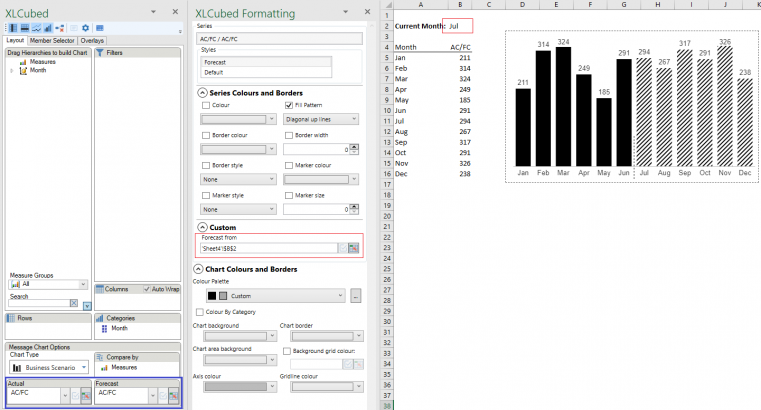
Task: Pick cell range for Background grid colour
Action: 359,364
